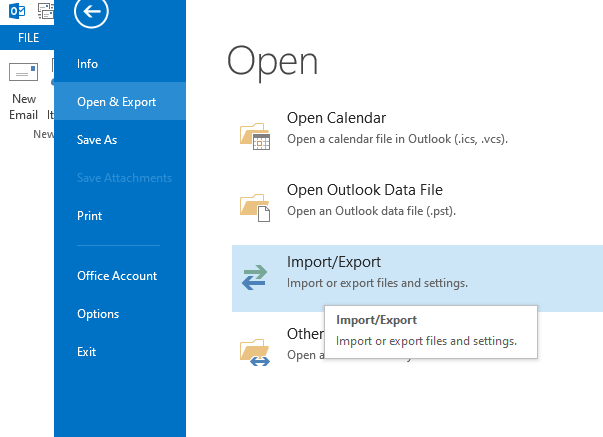This screenshot has width=603, height=437.
Task: Click the Open Outlook Data File folder icon
Action: (255, 208)
